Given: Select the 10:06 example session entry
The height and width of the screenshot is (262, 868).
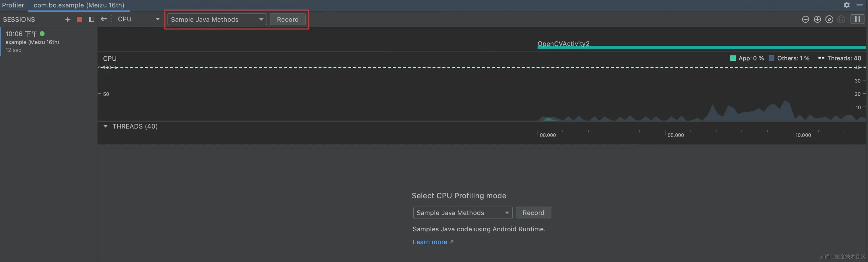Looking at the screenshot, I should pos(49,42).
